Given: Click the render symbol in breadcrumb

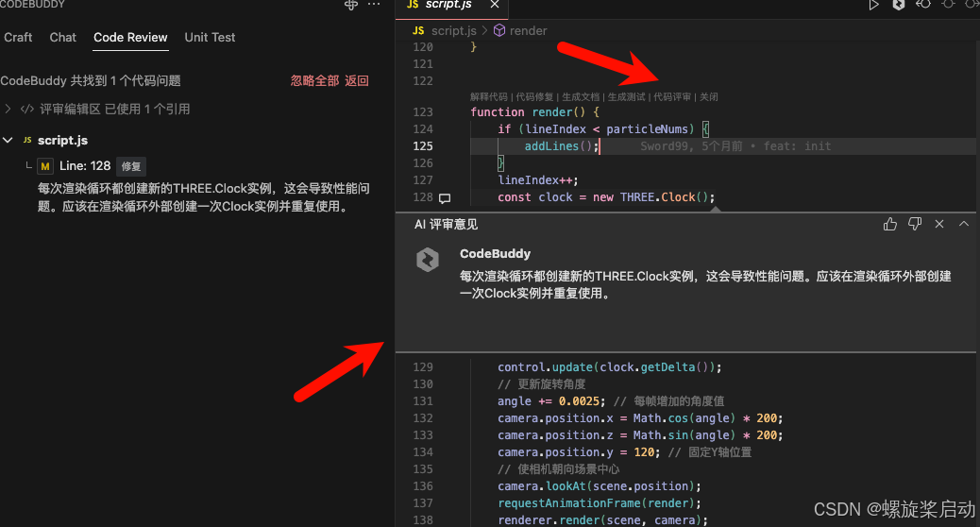Looking at the screenshot, I should (528, 30).
